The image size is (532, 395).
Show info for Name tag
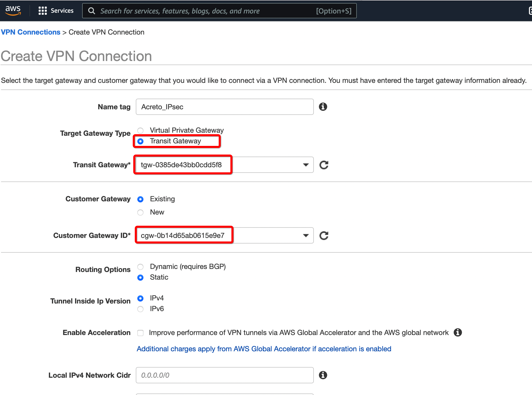(x=323, y=107)
